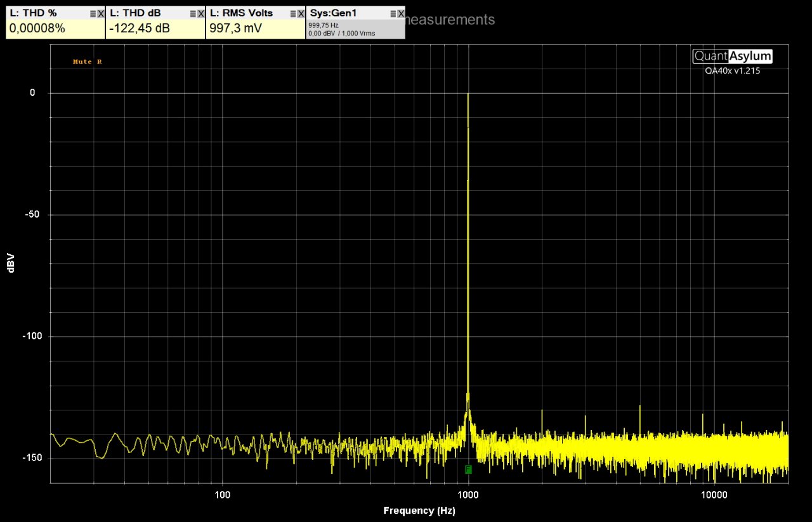Screen dimensions: 812x522
Task: Click the 999,75 Hz generator frequency text
Action: (323, 25)
